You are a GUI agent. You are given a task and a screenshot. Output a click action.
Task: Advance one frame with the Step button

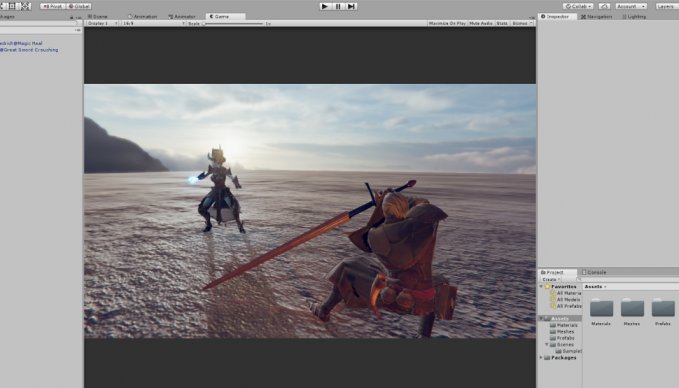(x=351, y=6)
